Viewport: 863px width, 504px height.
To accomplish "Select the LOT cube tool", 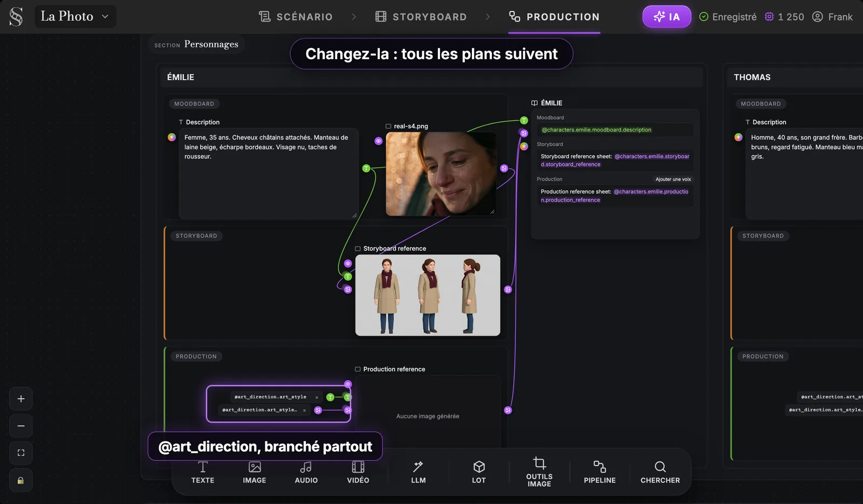I will click(x=479, y=473).
